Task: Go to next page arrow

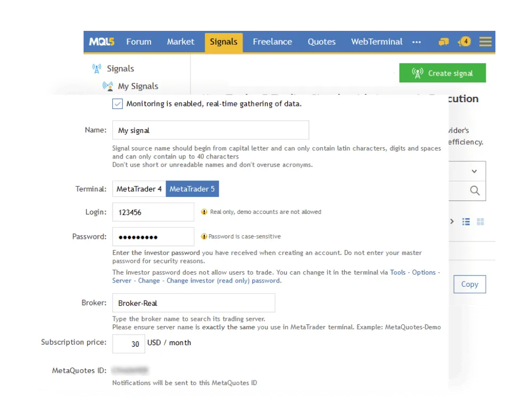Action: 452,222
